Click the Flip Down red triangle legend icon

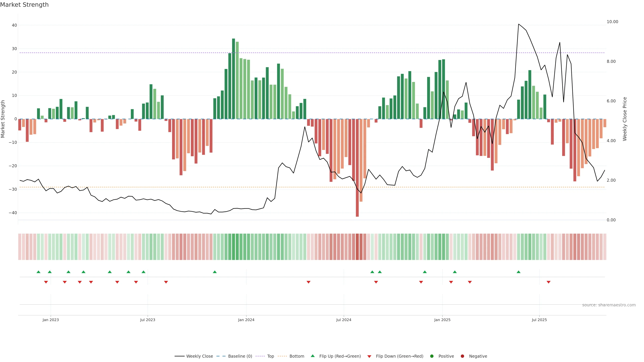[369, 356]
